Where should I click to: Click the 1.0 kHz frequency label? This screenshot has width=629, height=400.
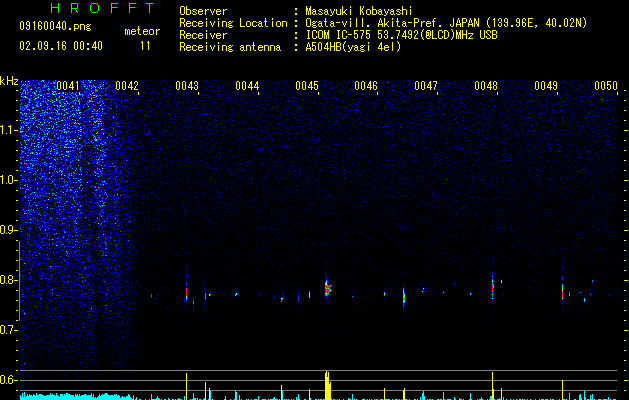pyautogui.click(x=9, y=180)
